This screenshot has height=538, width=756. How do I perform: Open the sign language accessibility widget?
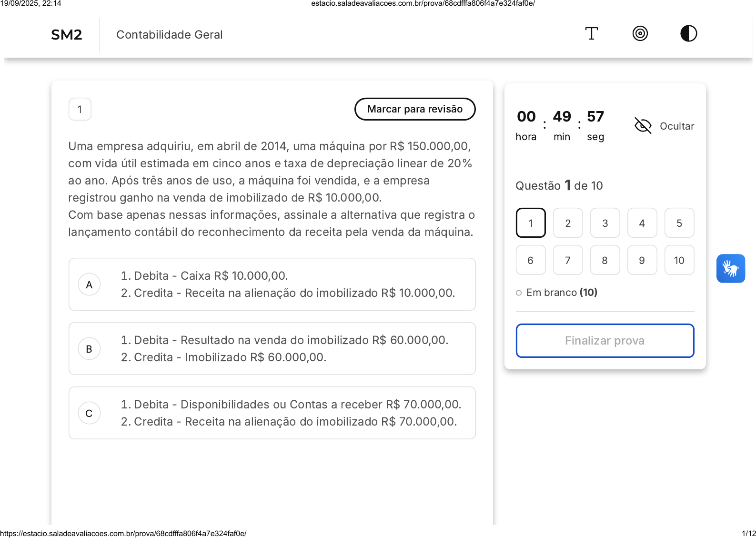[x=730, y=268]
